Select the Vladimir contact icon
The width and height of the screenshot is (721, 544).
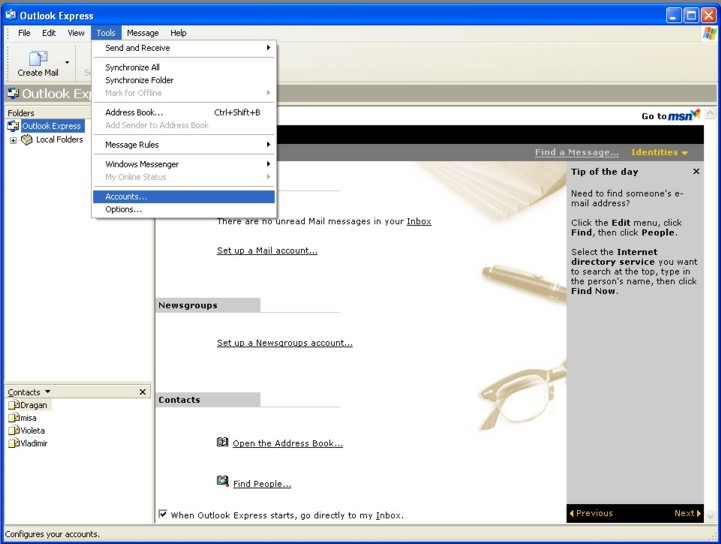tap(14, 443)
